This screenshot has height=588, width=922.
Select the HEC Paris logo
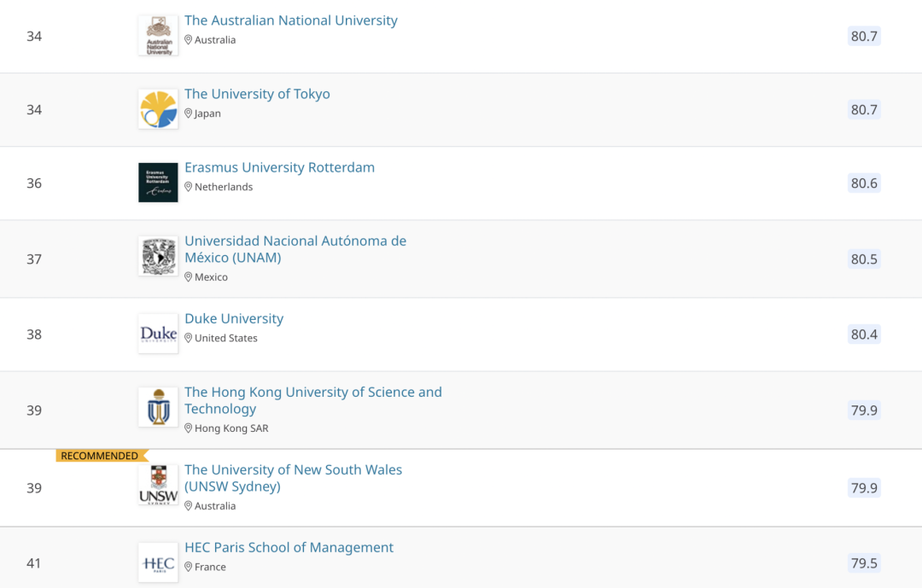158,562
